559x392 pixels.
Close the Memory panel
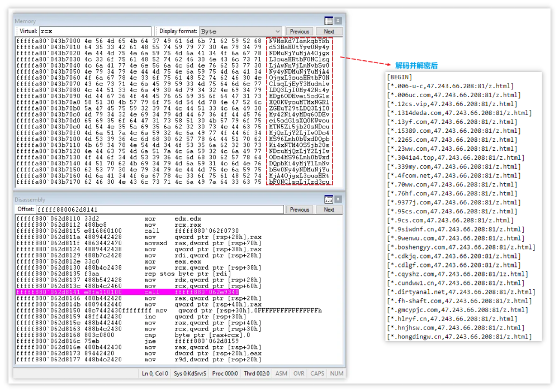pyautogui.click(x=338, y=21)
